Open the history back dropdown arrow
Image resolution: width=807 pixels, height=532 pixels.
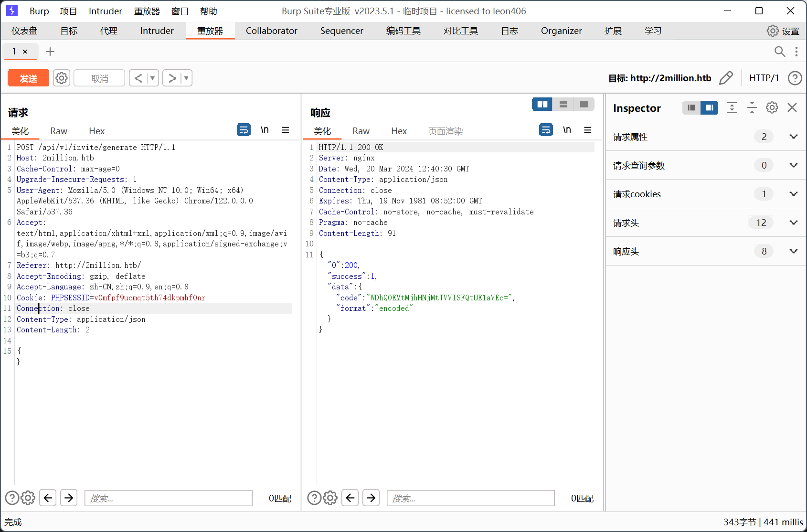click(153, 78)
